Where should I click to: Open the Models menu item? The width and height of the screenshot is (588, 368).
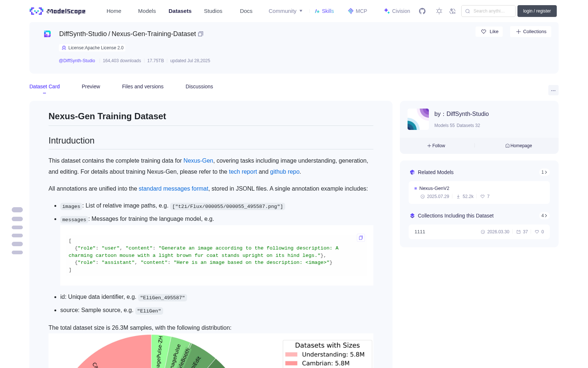pos(147,11)
